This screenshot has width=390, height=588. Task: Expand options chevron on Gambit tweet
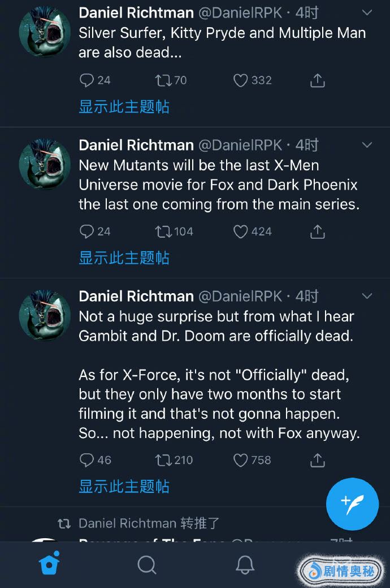point(367,296)
